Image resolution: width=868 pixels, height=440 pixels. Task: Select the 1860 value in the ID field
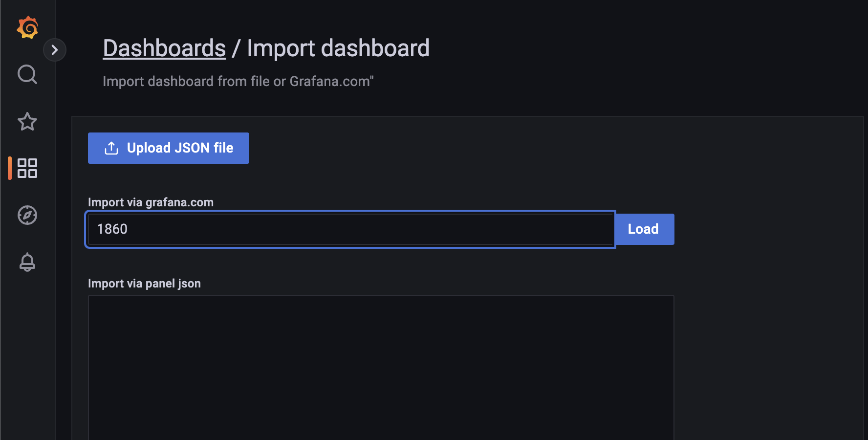tap(112, 229)
